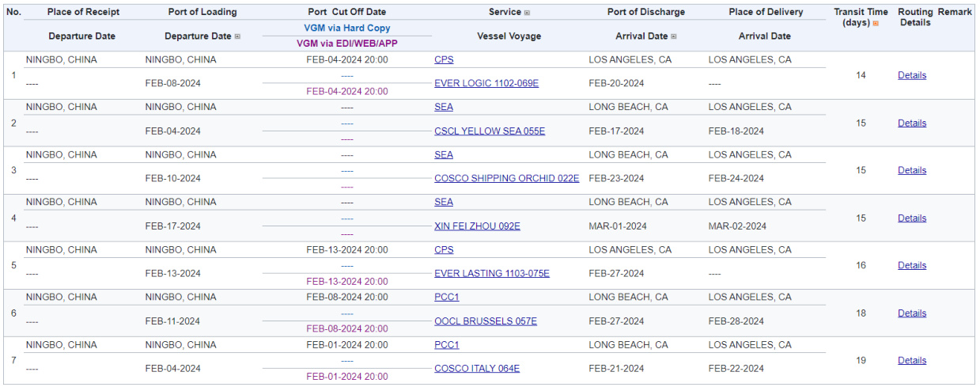Select arrival date FEB-20-2024
Viewport: 980px width, 387px height.
pos(616,84)
